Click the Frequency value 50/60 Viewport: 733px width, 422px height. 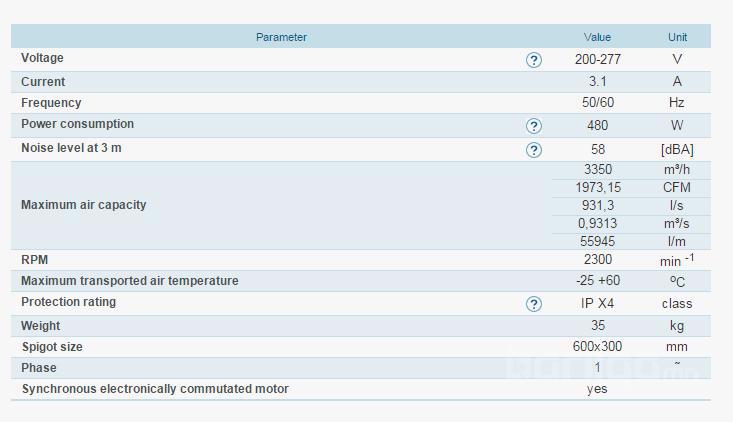[x=597, y=103]
